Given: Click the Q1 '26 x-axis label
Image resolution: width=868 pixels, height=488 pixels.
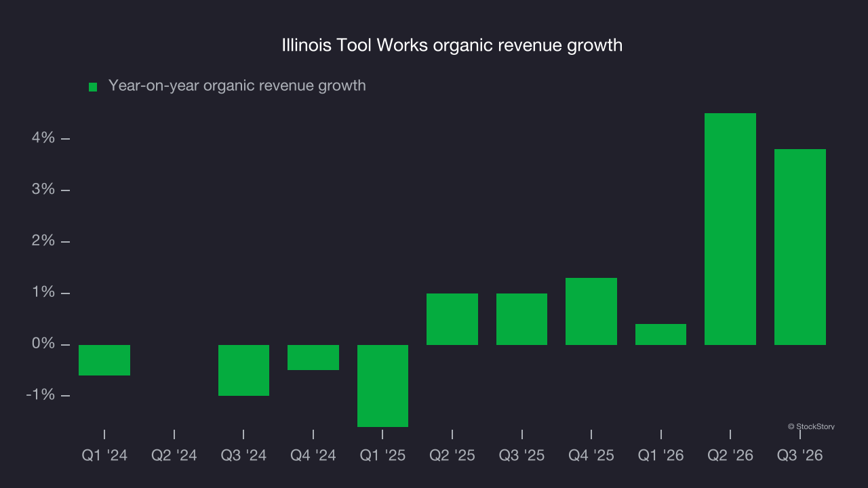Looking at the screenshot, I should point(661,455).
